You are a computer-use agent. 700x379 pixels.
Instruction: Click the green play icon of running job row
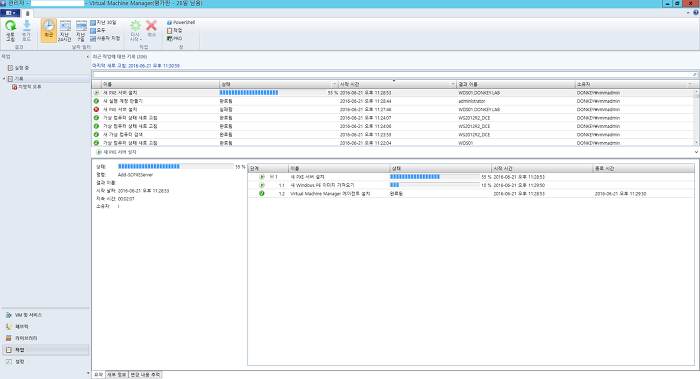click(x=96, y=93)
